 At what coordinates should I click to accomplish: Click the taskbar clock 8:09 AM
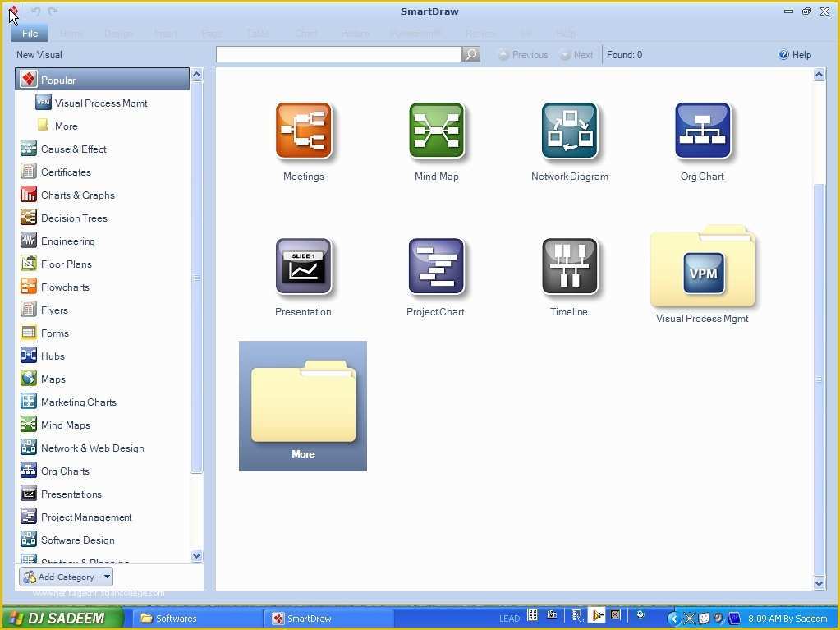pos(787,619)
